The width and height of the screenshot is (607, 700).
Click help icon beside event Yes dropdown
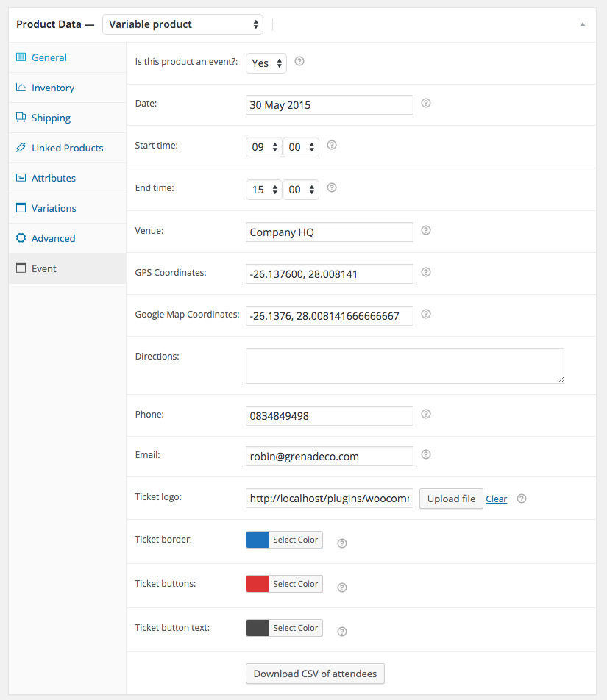299,62
